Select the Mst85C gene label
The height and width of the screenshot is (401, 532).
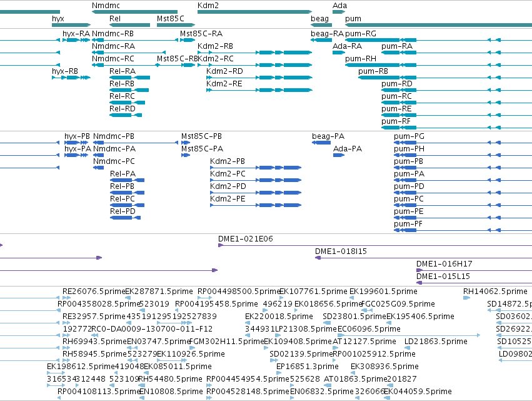point(170,19)
